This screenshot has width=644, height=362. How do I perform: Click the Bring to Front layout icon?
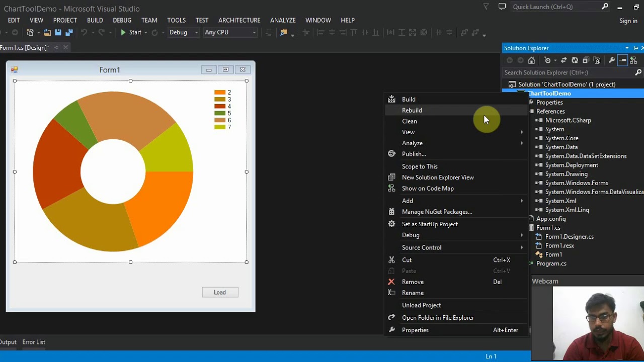[464, 32]
